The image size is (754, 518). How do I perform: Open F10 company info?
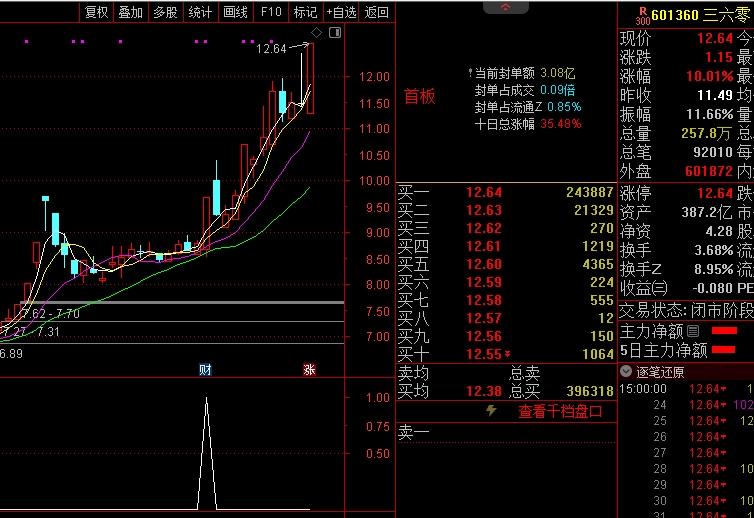(x=271, y=12)
